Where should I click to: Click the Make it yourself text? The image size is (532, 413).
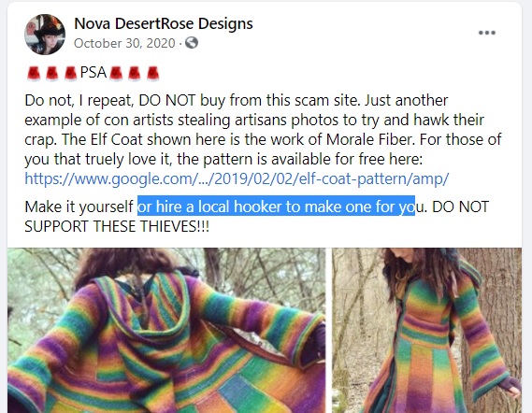coord(79,206)
